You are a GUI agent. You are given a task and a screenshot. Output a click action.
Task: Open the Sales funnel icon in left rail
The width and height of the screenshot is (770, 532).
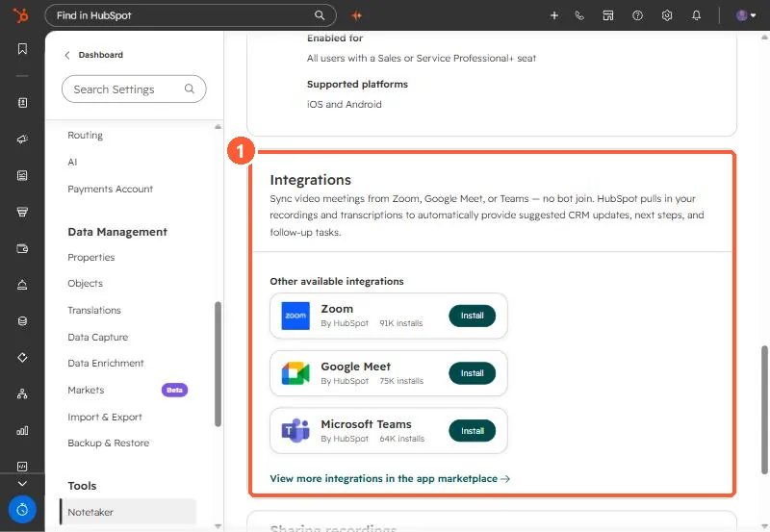pos(22,212)
